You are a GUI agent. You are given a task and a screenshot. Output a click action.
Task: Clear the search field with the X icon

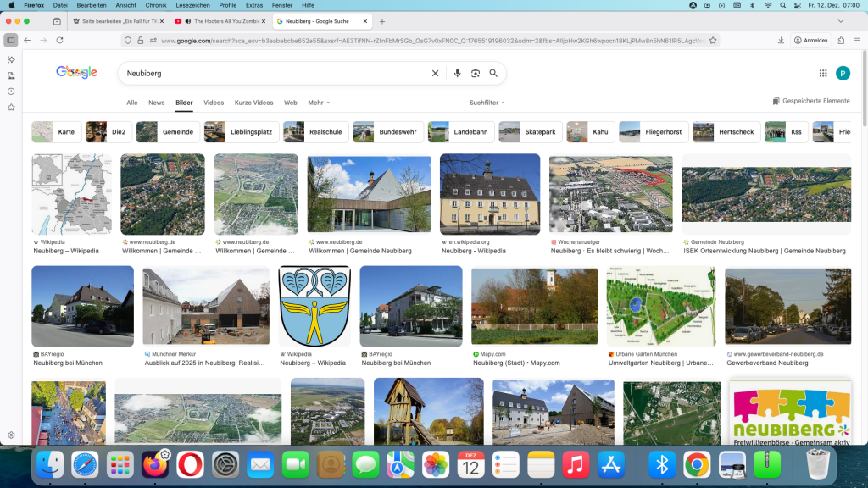(x=435, y=73)
